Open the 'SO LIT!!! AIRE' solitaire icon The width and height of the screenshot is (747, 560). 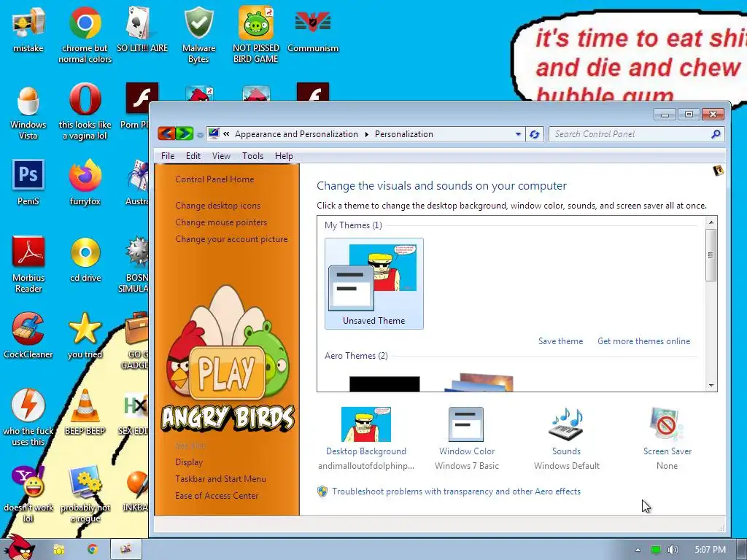142,28
